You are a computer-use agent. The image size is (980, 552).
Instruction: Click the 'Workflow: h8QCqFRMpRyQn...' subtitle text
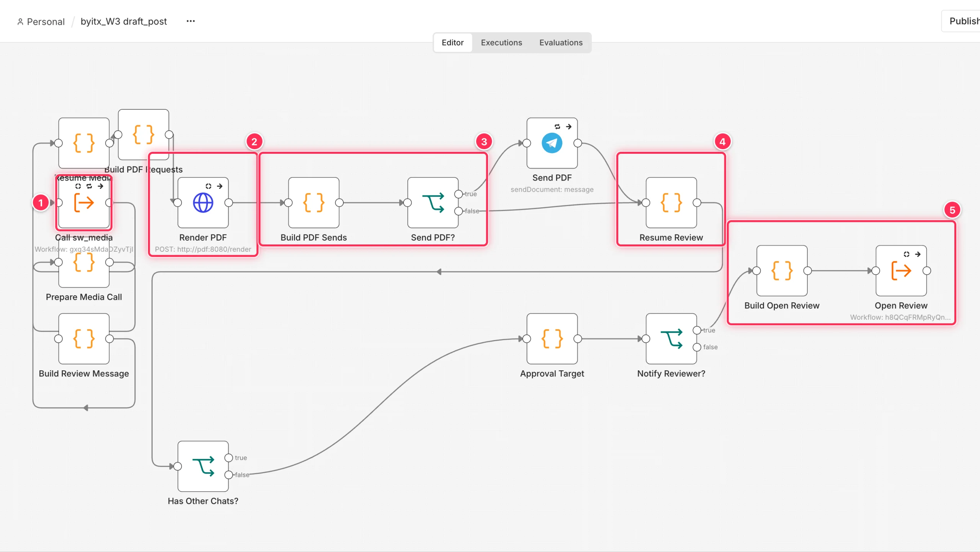(900, 317)
